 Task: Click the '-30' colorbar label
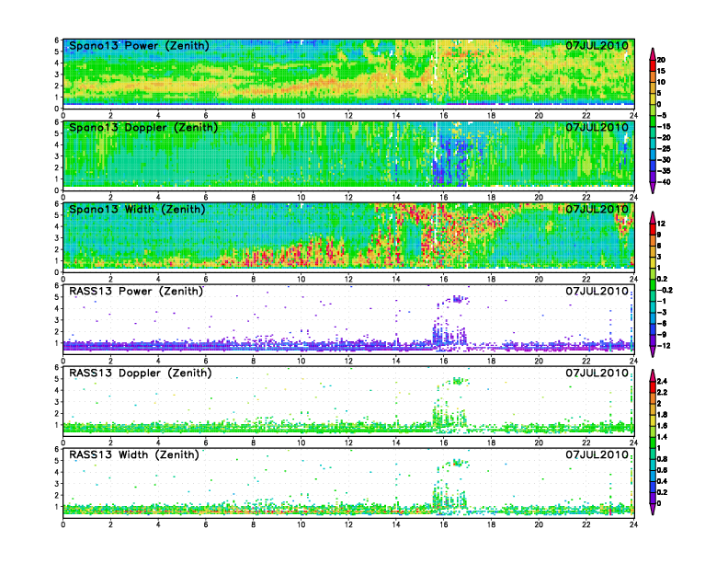pyautogui.click(x=664, y=160)
